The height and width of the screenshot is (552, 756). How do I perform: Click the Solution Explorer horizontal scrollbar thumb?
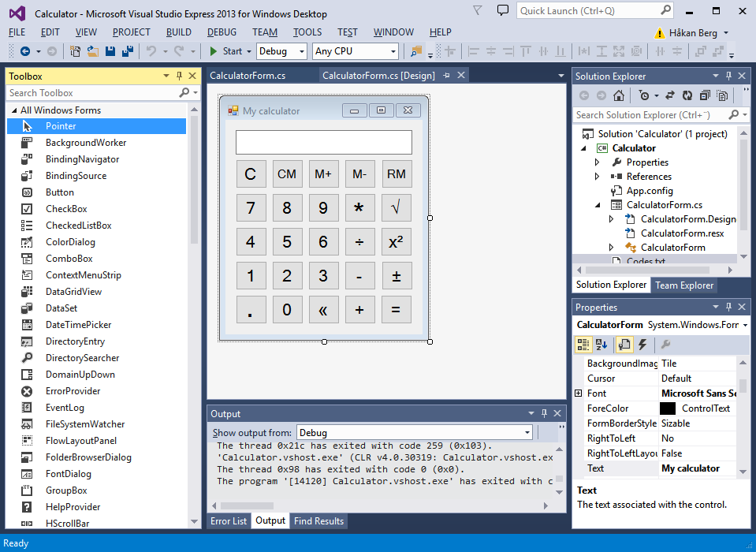click(647, 270)
